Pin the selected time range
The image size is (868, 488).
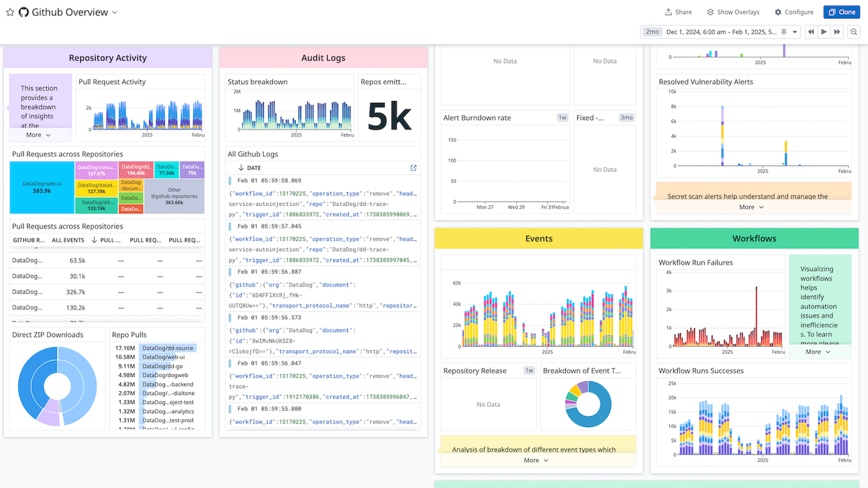(x=783, y=32)
